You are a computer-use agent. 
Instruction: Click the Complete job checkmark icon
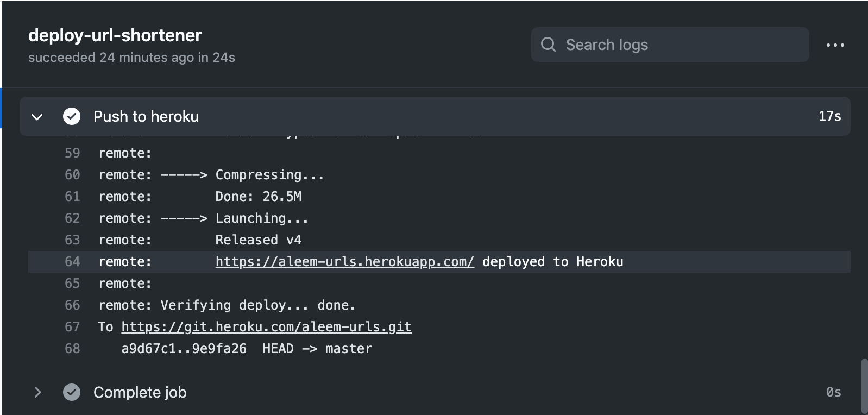coord(72,392)
